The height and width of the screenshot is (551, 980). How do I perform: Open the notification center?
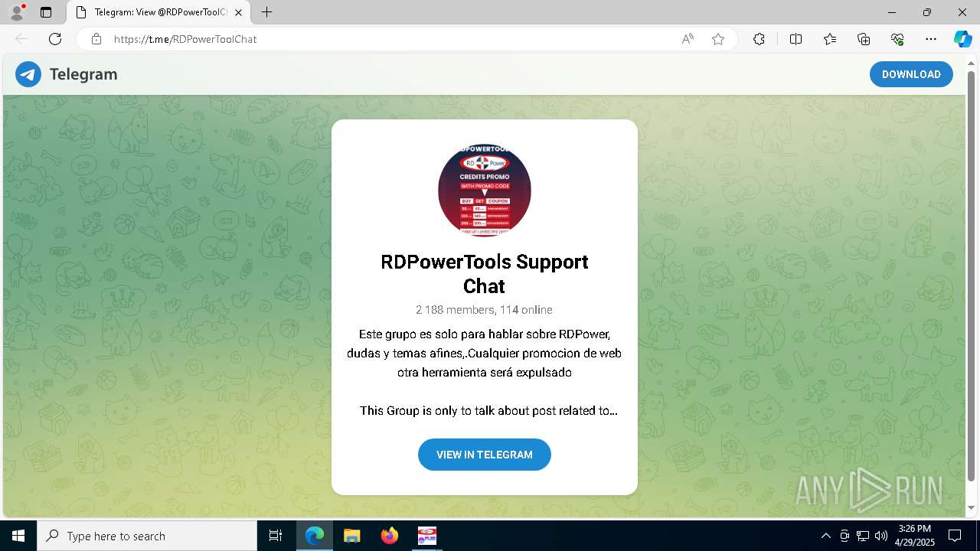[955, 536]
